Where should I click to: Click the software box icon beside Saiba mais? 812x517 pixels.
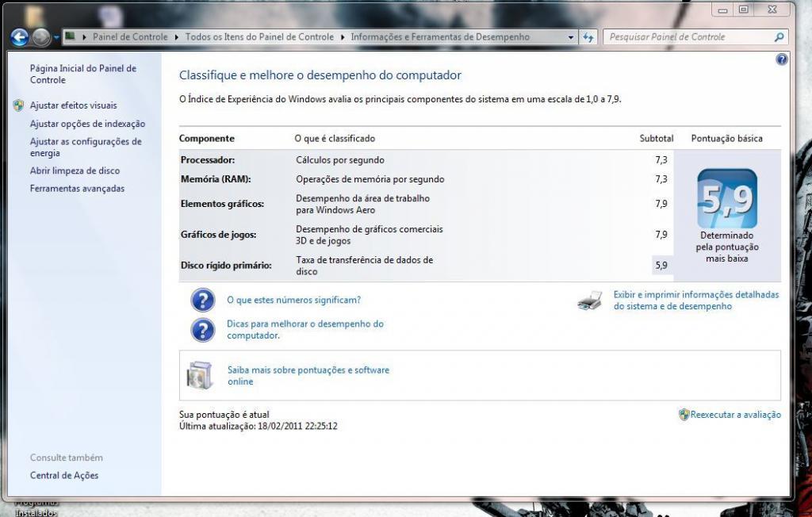pos(200,375)
